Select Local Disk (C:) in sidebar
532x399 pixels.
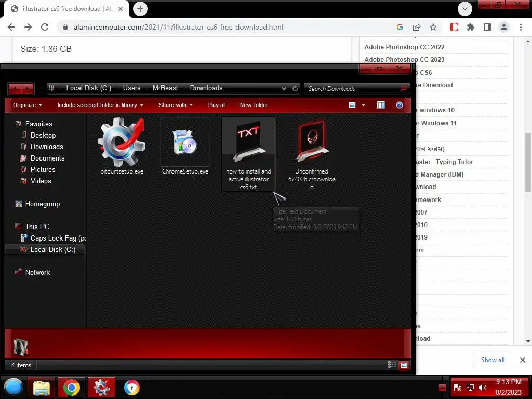(45, 250)
